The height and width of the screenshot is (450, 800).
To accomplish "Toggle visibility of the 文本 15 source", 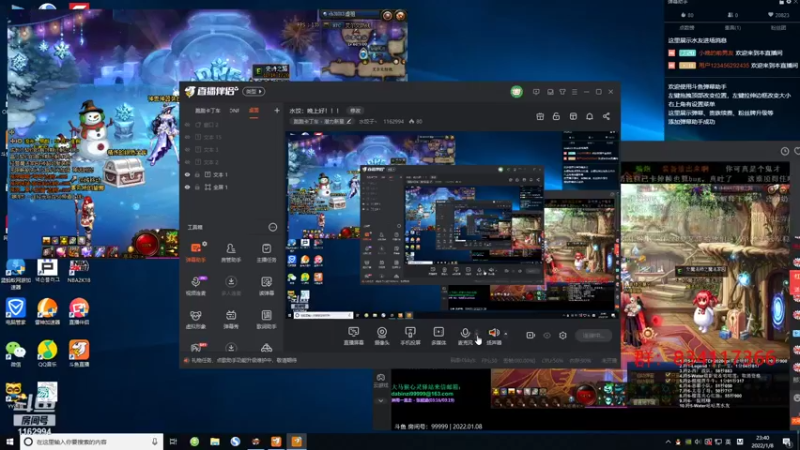I will 187,137.
